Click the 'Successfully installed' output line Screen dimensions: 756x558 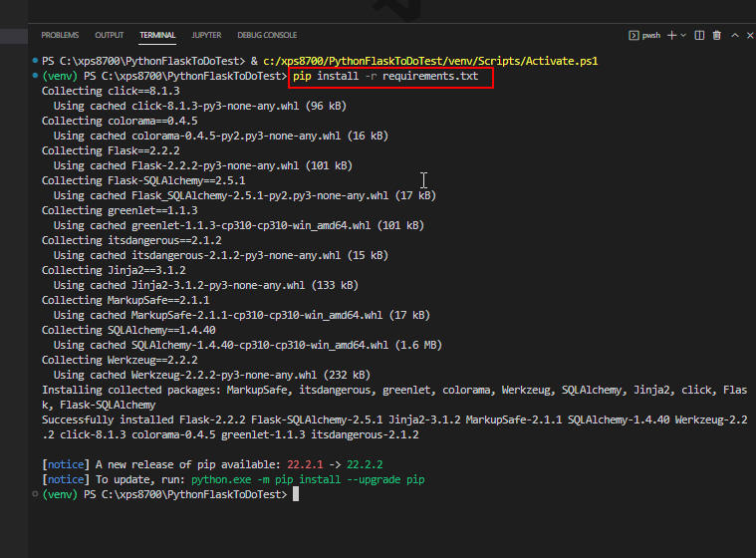pyautogui.click(x=394, y=427)
